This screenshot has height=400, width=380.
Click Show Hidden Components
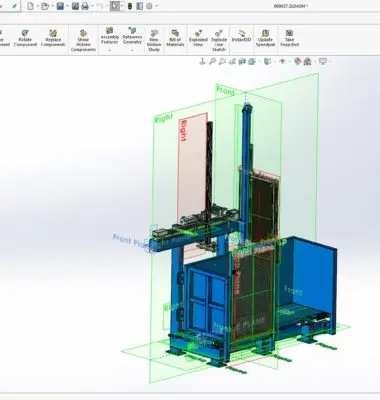point(83,41)
